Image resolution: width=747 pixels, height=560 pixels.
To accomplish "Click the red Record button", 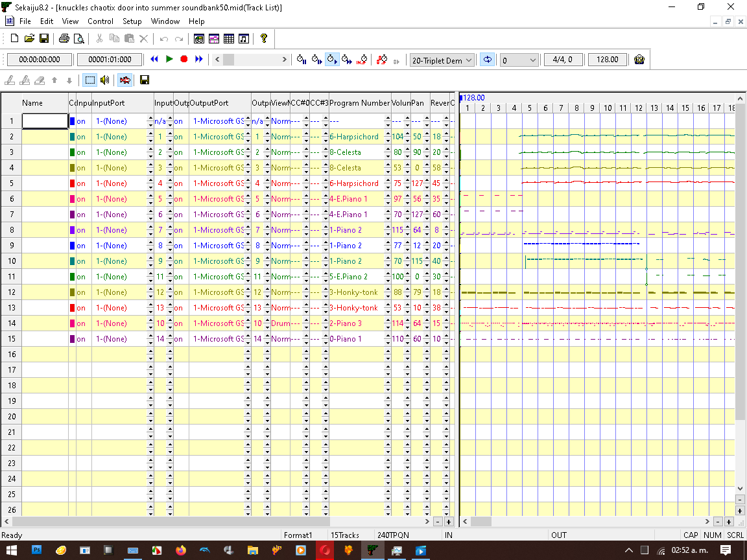I will pos(184,59).
